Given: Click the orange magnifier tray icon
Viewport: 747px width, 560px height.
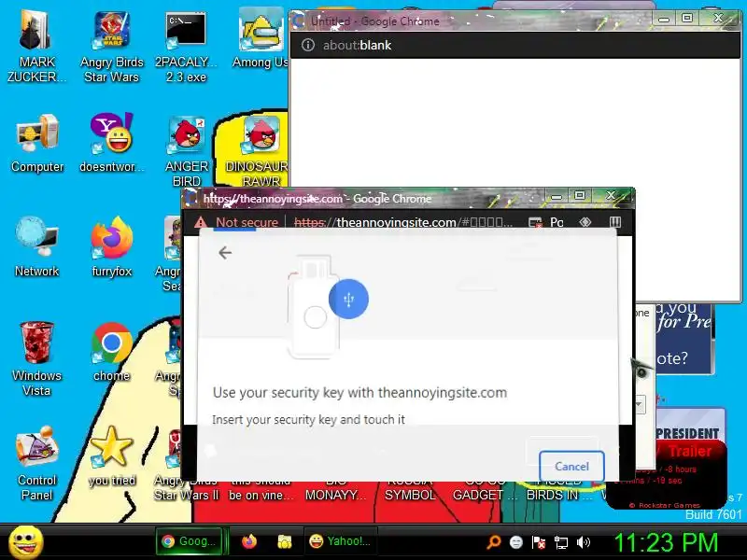Looking at the screenshot, I should 494,542.
